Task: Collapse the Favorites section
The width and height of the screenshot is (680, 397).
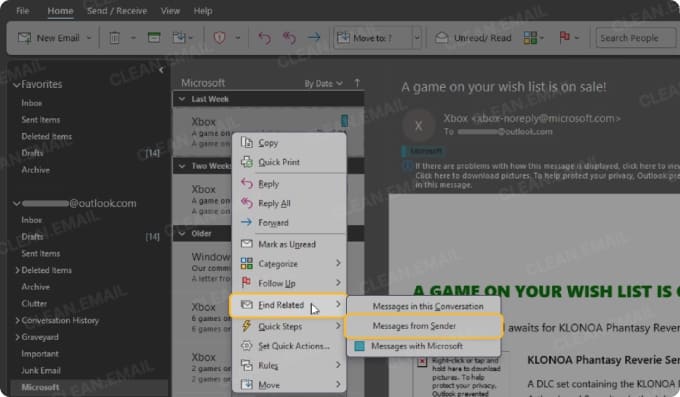Action: point(16,85)
